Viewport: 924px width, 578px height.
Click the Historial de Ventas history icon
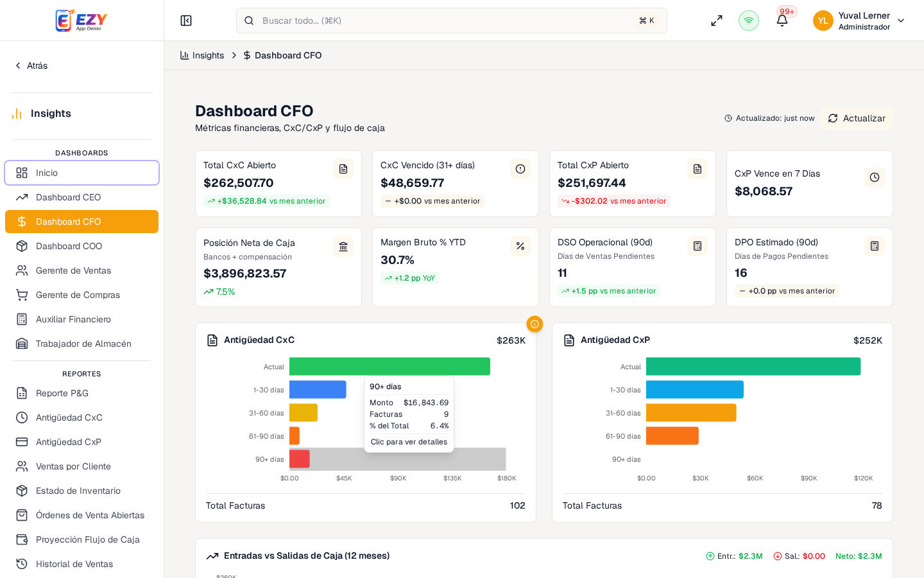[x=22, y=564]
